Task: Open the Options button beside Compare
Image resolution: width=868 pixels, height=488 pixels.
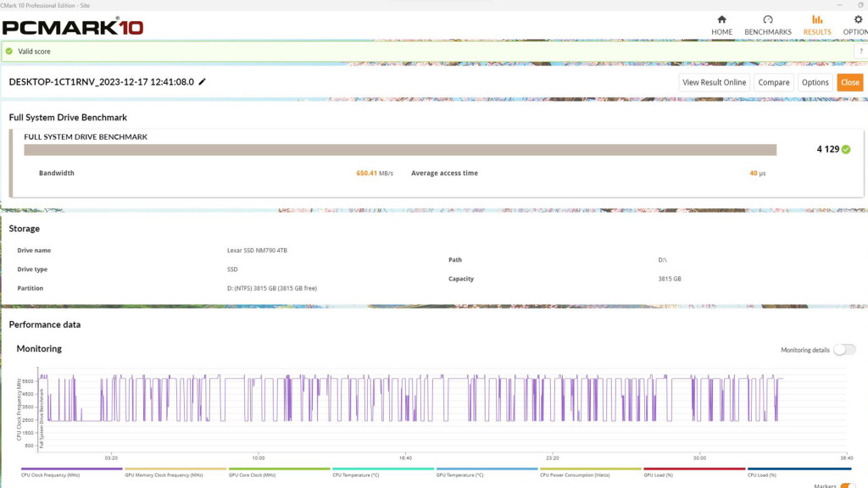Action: click(x=815, y=82)
